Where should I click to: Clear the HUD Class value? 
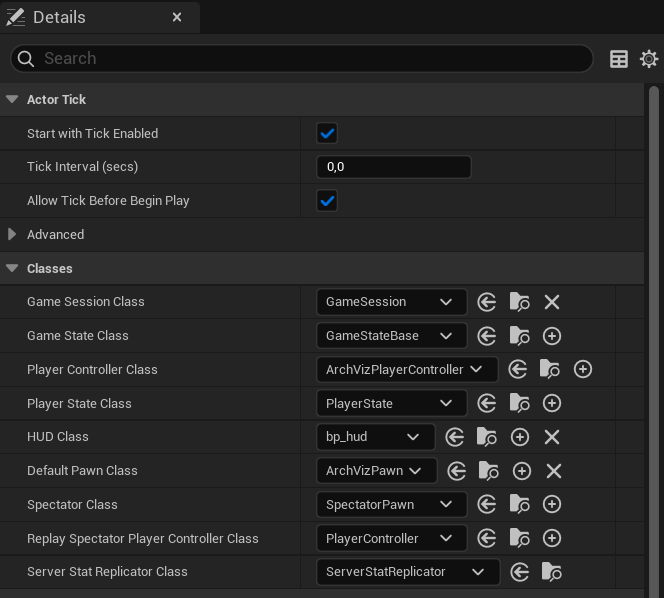(x=552, y=437)
